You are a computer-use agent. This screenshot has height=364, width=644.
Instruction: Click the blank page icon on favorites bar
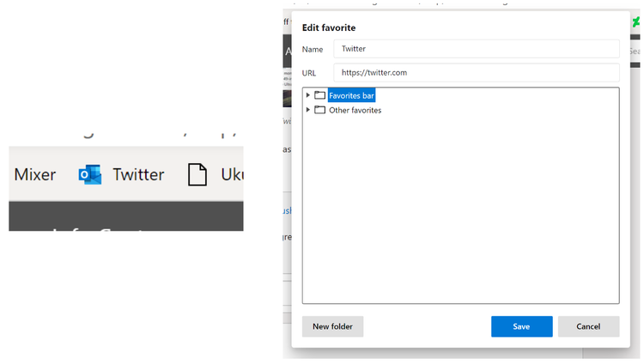(197, 174)
